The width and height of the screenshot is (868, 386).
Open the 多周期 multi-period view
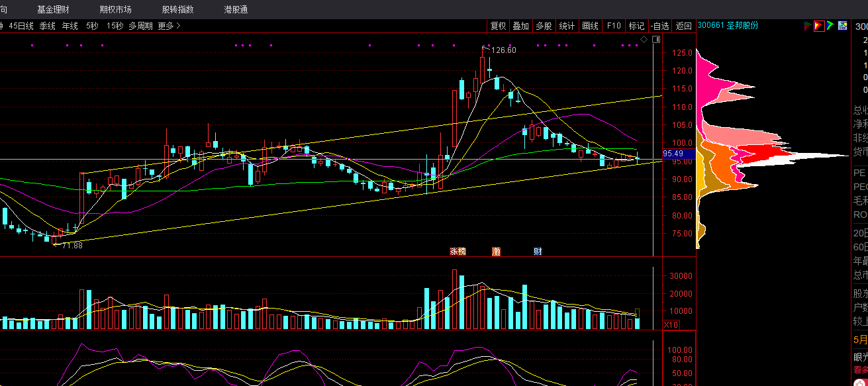140,26
